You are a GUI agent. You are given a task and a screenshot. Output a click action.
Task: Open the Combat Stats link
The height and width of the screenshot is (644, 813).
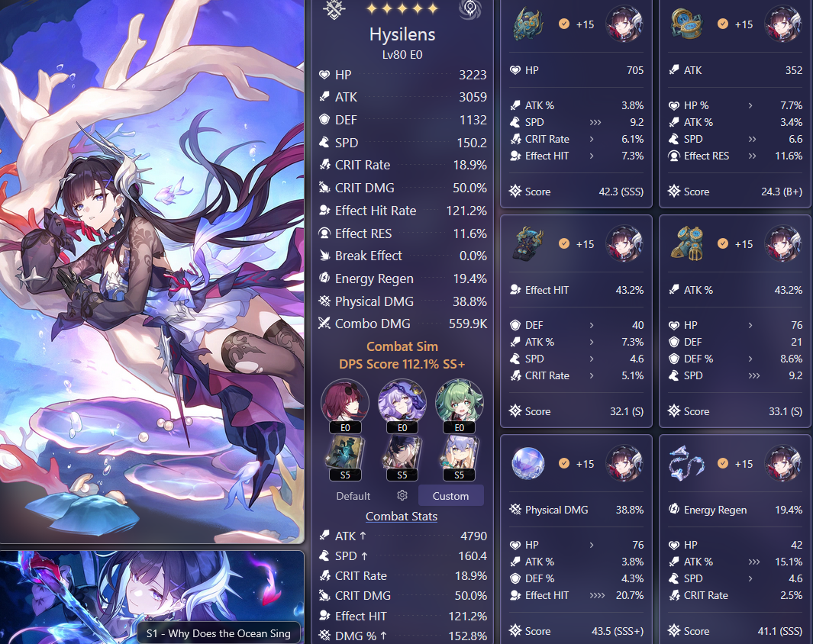click(402, 517)
